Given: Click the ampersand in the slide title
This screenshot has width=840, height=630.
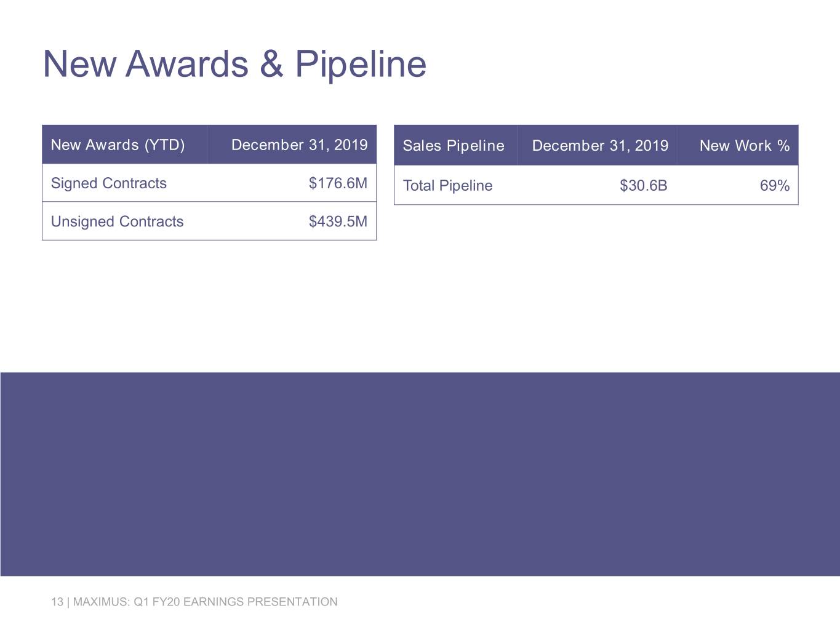Looking at the screenshot, I should click(x=271, y=64).
